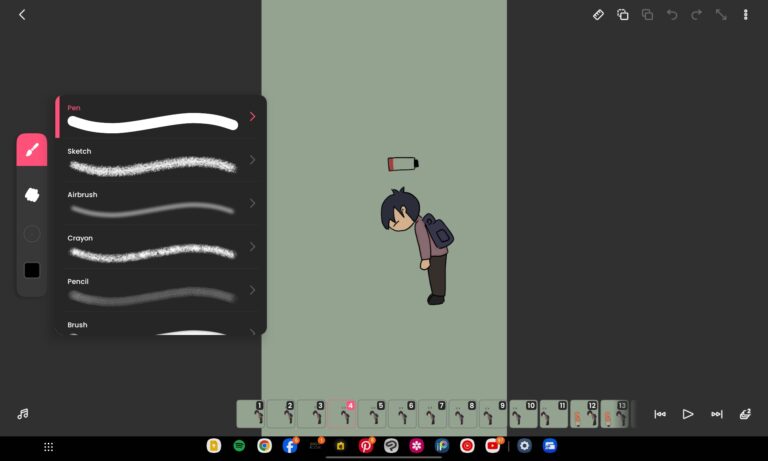Viewport: 768px width, 461px height.
Task: Choose the Pencil brush type
Action: (x=152, y=292)
